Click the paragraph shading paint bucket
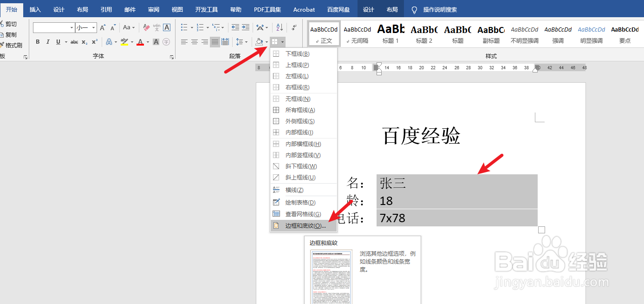This screenshot has height=304, width=644. tap(259, 42)
